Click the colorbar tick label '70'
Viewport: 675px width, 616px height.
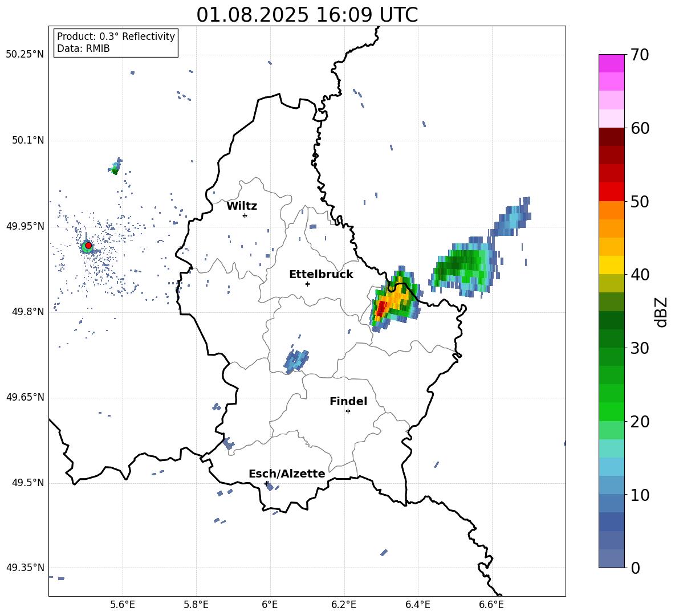[x=640, y=55]
